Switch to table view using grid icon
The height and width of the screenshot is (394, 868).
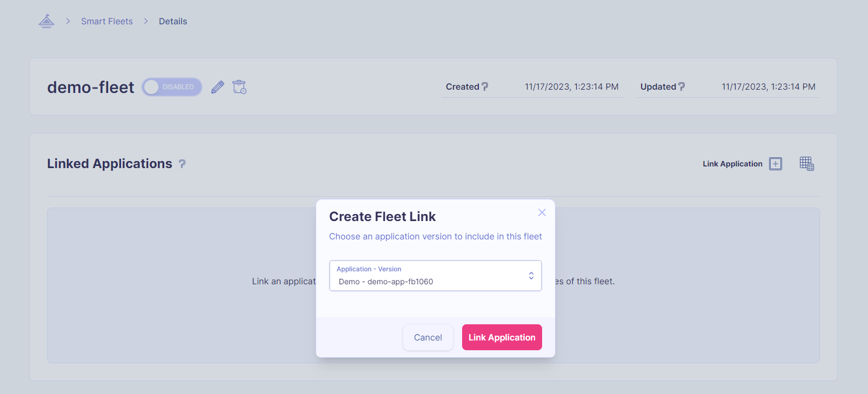(806, 164)
